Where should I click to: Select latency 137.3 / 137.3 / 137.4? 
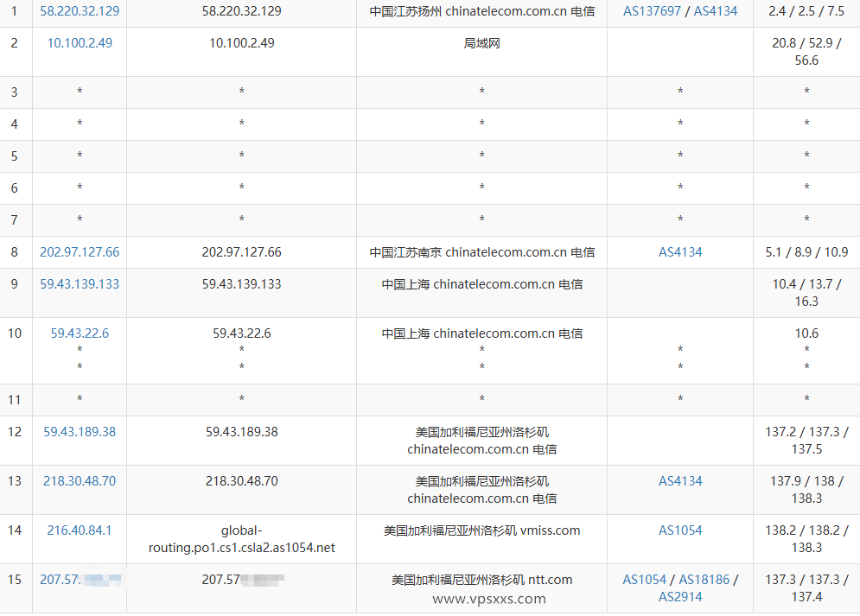click(x=806, y=588)
